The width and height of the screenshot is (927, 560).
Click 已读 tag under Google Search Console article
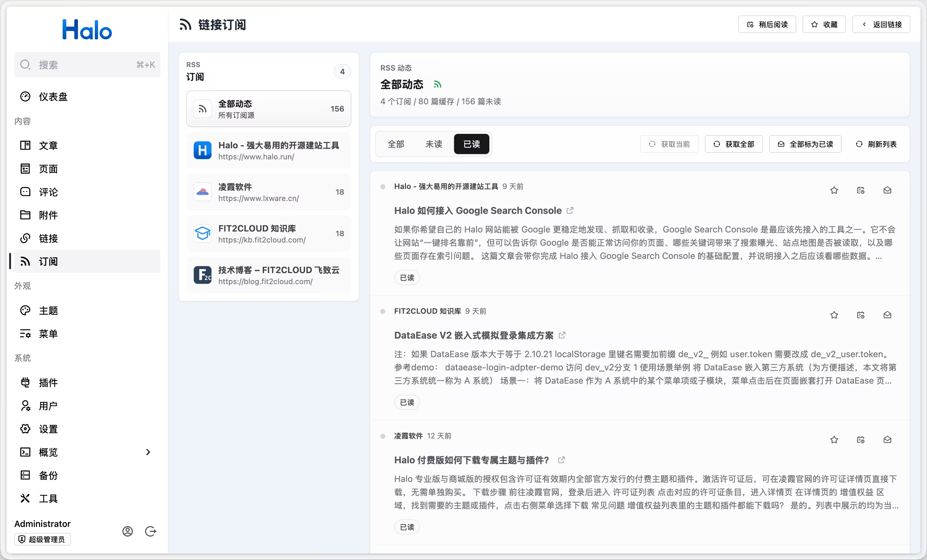point(407,277)
